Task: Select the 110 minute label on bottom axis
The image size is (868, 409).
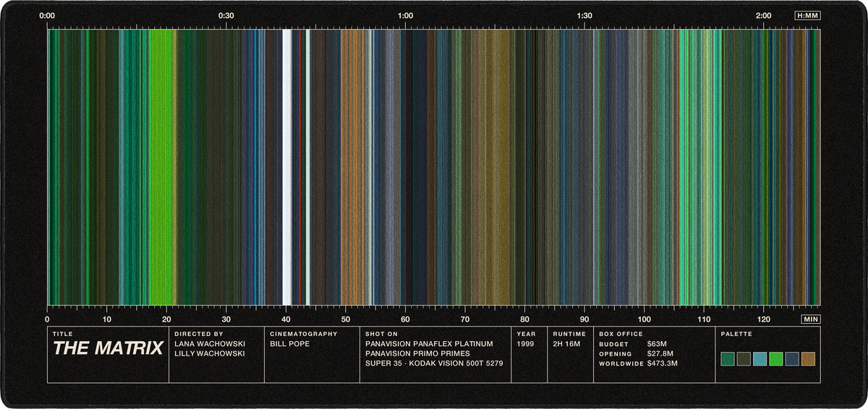Action: coord(704,319)
